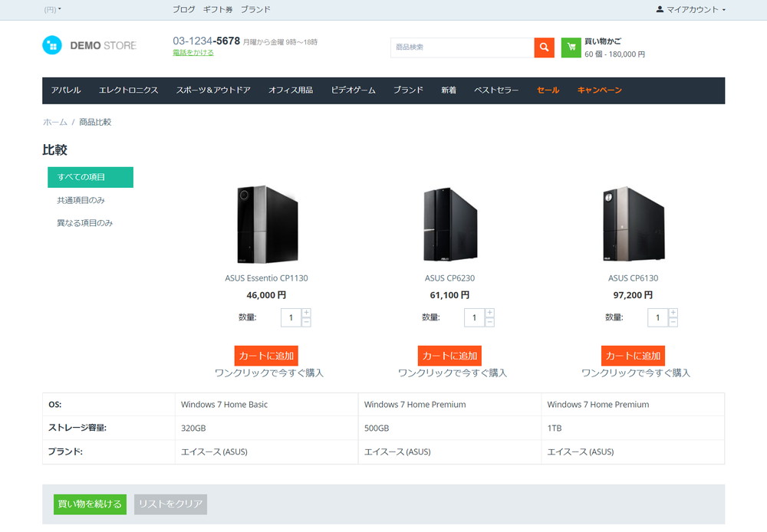Add ASUS CP6130 to cart
This screenshot has width=767, height=532.
633,356
